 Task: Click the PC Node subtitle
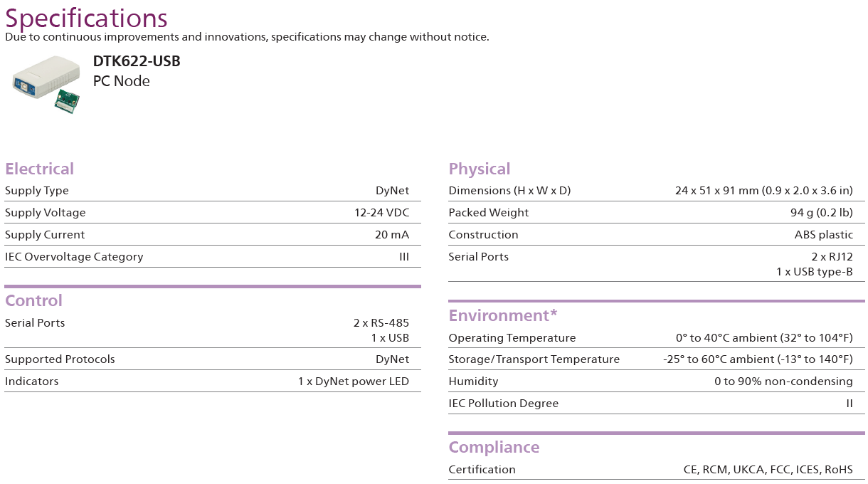[x=121, y=81]
